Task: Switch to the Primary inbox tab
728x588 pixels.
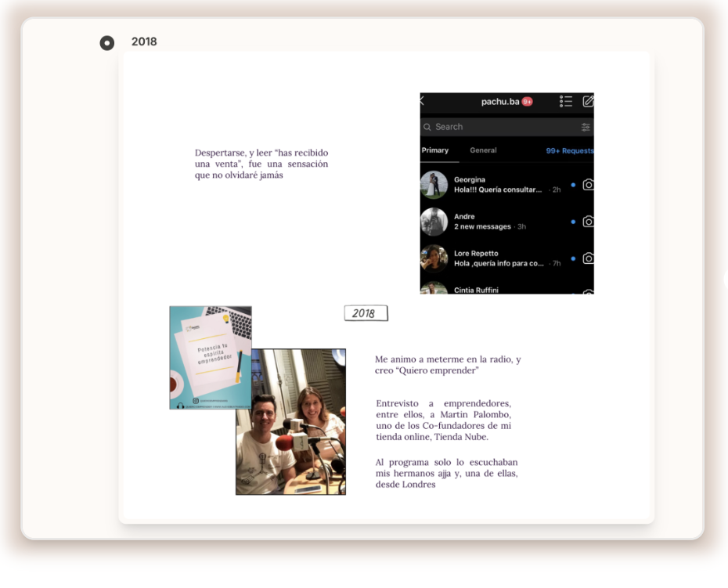Action: click(x=435, y=150)
